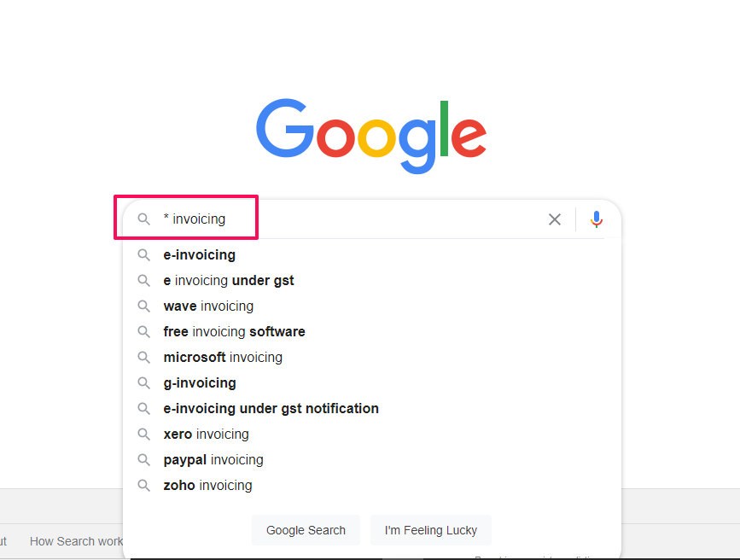Select the "wave invoicing" suggestion text
This screenshot has height=560, width=740.
tap(208, 306)
